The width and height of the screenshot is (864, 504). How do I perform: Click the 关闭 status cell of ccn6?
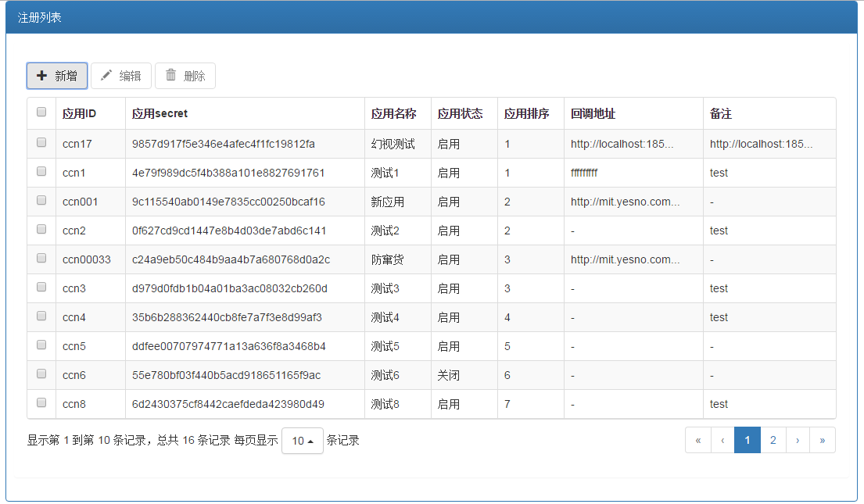pos(449,375)
